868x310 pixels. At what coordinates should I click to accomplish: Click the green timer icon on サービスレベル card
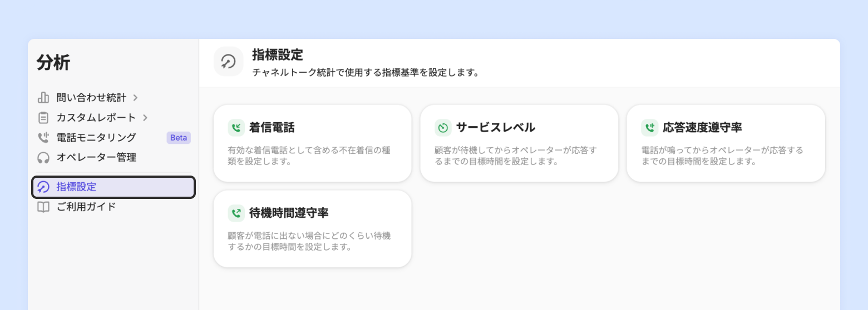tap(443, 128)
